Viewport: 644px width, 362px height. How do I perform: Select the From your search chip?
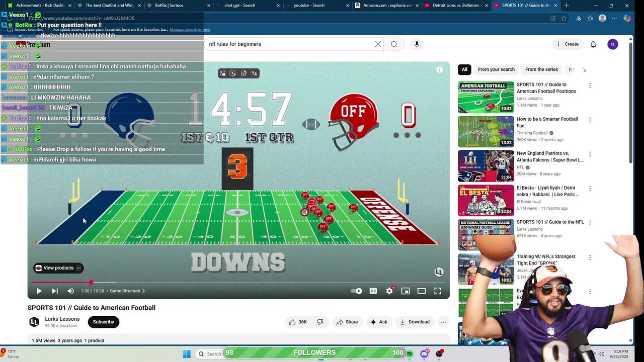click(x=496, y=69)
